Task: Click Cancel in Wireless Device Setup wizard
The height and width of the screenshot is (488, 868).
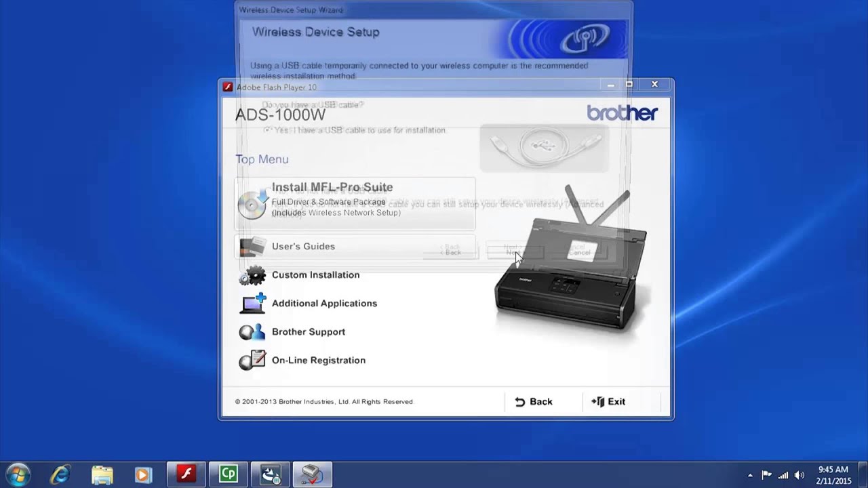Action: 580,252
